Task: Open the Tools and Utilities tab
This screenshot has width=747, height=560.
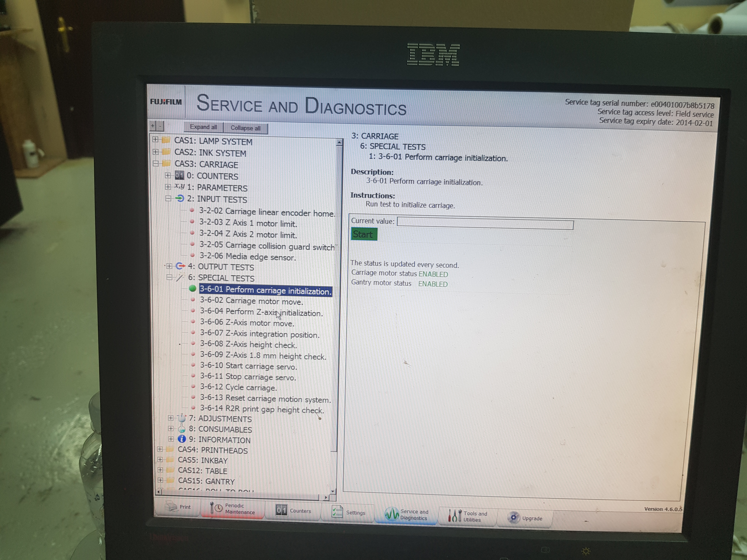Action: coord(467,516)
